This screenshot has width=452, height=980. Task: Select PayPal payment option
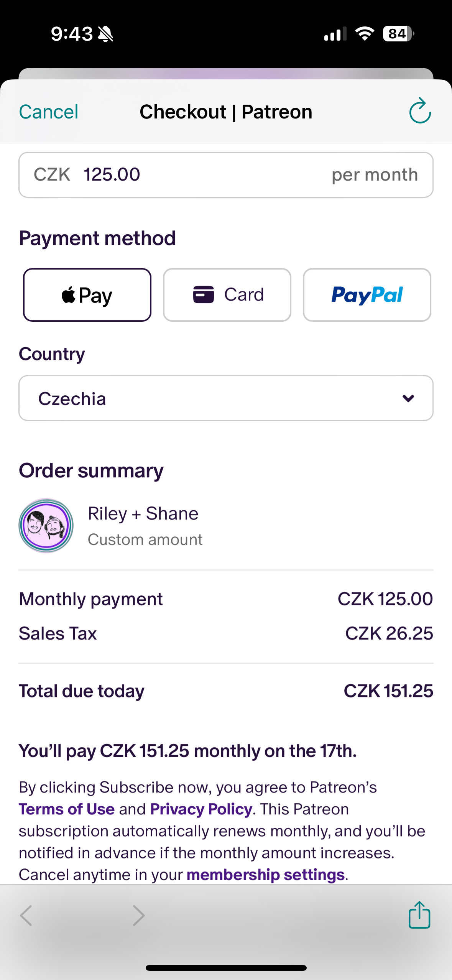click(x=367, y=295)
